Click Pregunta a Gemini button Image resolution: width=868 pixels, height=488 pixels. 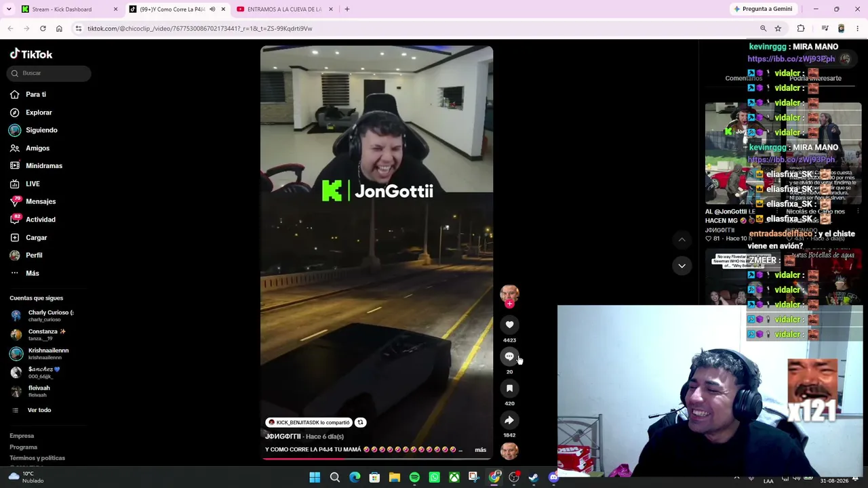[x=763, y=9]
